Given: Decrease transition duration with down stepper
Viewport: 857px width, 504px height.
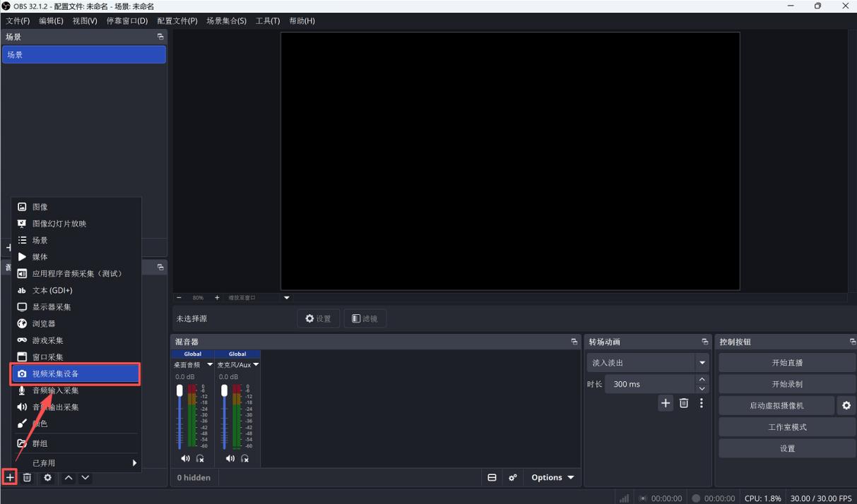Looking at the screenshot, I should (x=702, y=389).
